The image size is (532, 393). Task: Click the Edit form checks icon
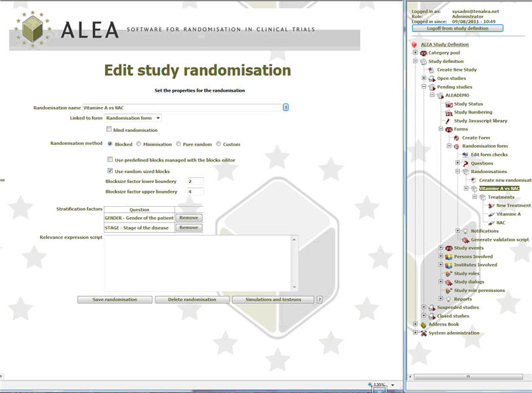coord(465,155)
